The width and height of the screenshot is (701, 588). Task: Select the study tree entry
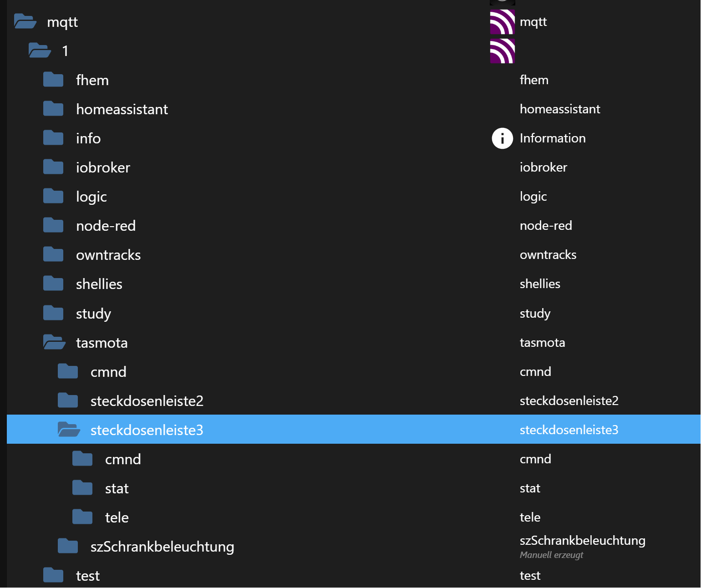point(93,313)
